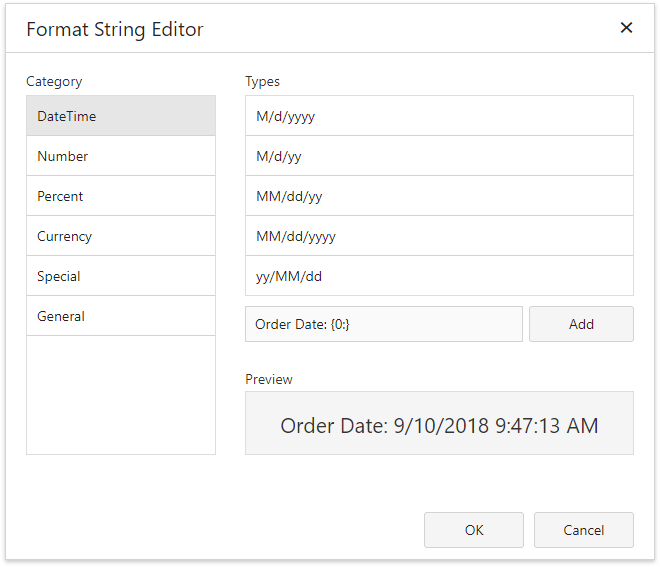Select the DateTime category

120,116
